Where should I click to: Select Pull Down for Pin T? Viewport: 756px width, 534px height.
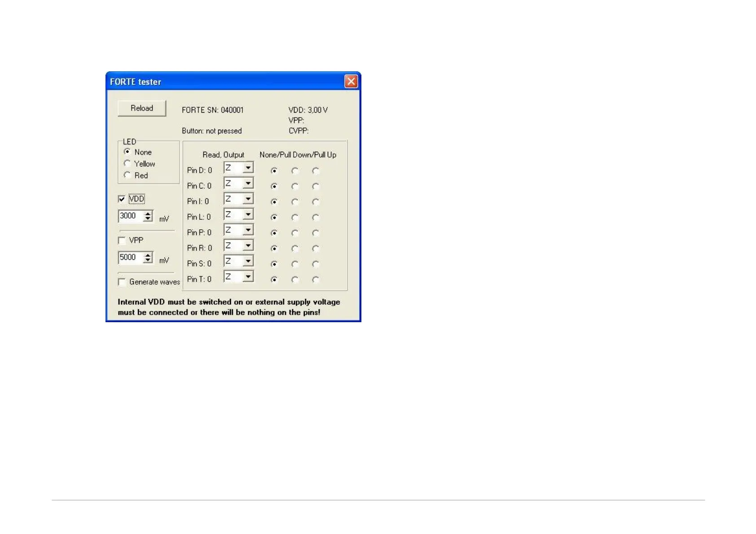[295, 280]
